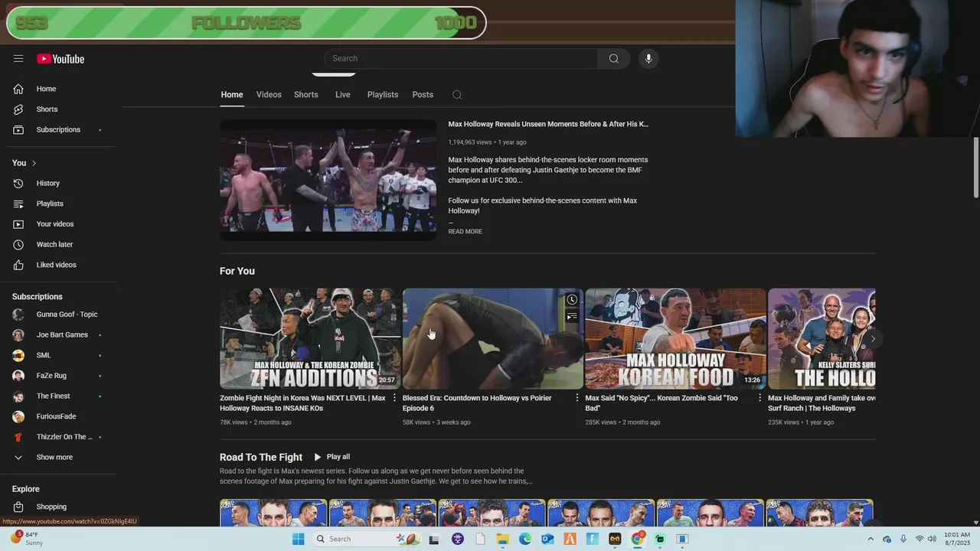Open the clock showing 10:01 AM
Image resolution: width=980 pixels, height=551 pixels.
[x=957, y=539]
